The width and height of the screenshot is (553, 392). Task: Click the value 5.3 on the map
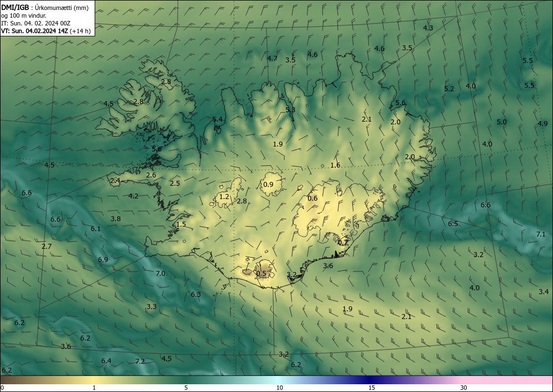point(290,109)
